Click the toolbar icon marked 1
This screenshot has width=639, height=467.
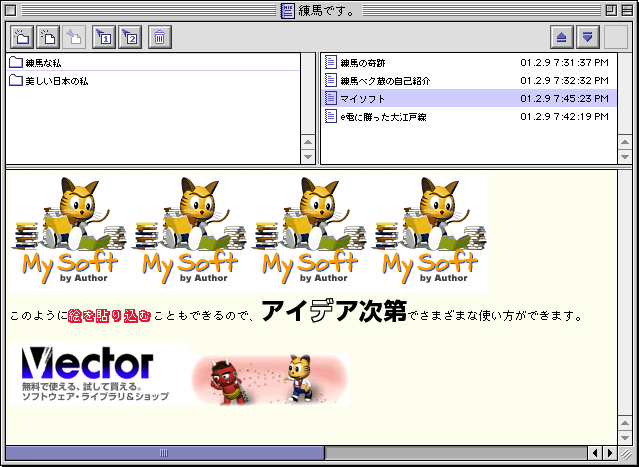[x=104, y=37]
